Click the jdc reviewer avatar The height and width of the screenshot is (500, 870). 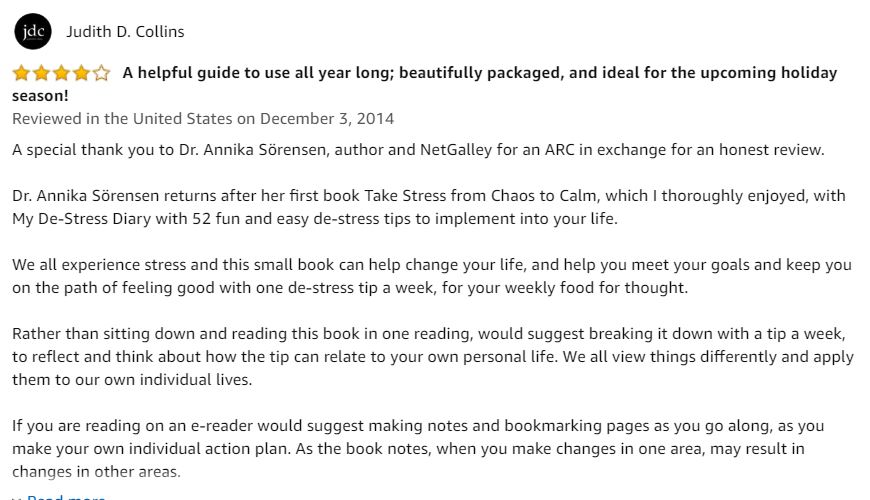click(x=32, y=32)
